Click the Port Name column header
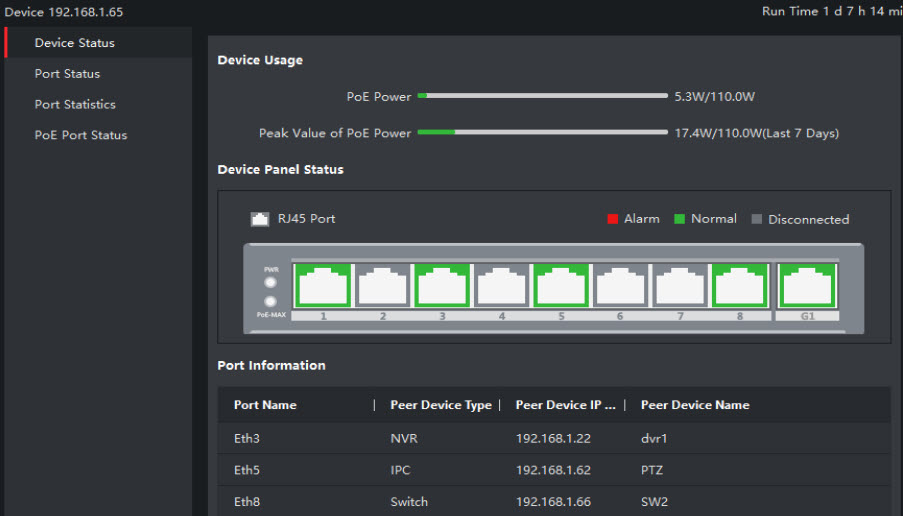The image size is (903, 516). (265, 405)
